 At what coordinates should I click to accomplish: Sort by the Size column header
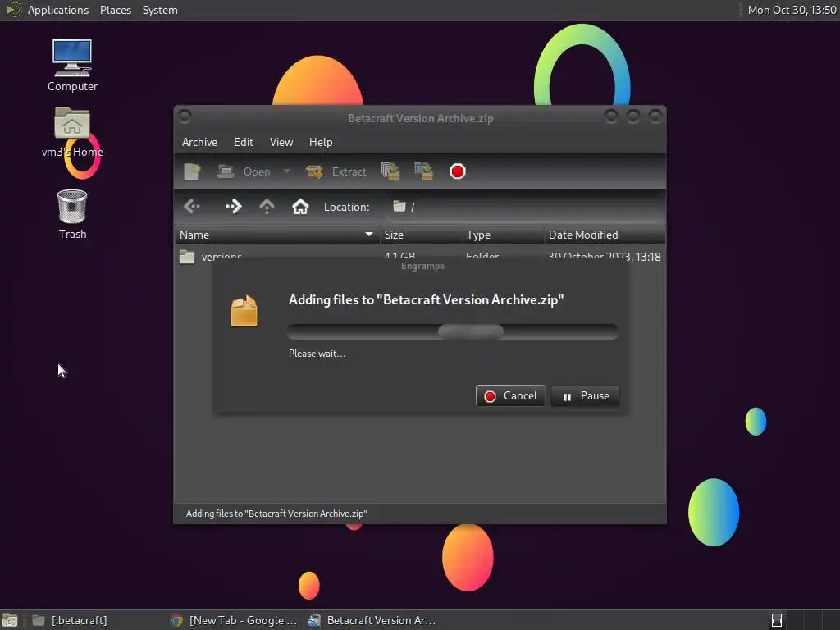421,235
